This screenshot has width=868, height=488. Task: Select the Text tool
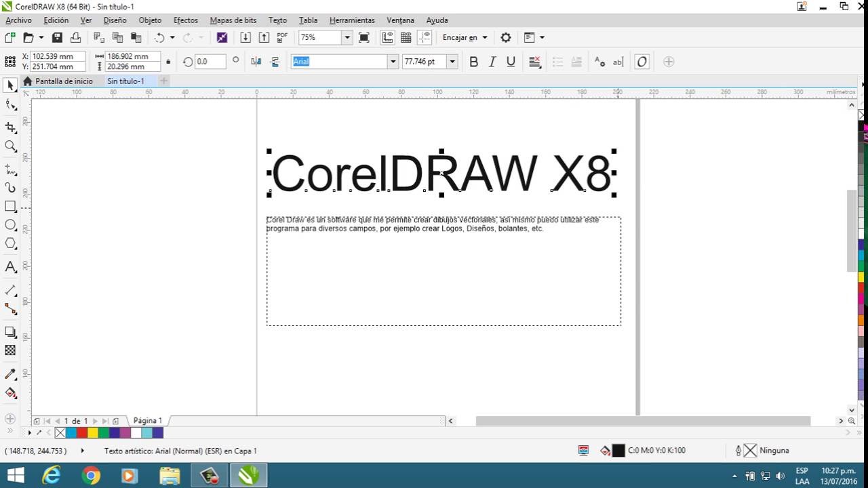coord(10,267)
